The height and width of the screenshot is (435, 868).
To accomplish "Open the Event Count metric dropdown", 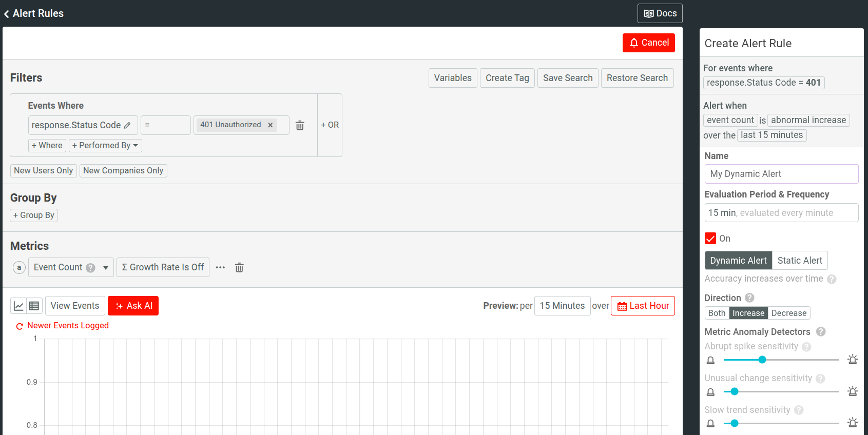I will (105, 267).
